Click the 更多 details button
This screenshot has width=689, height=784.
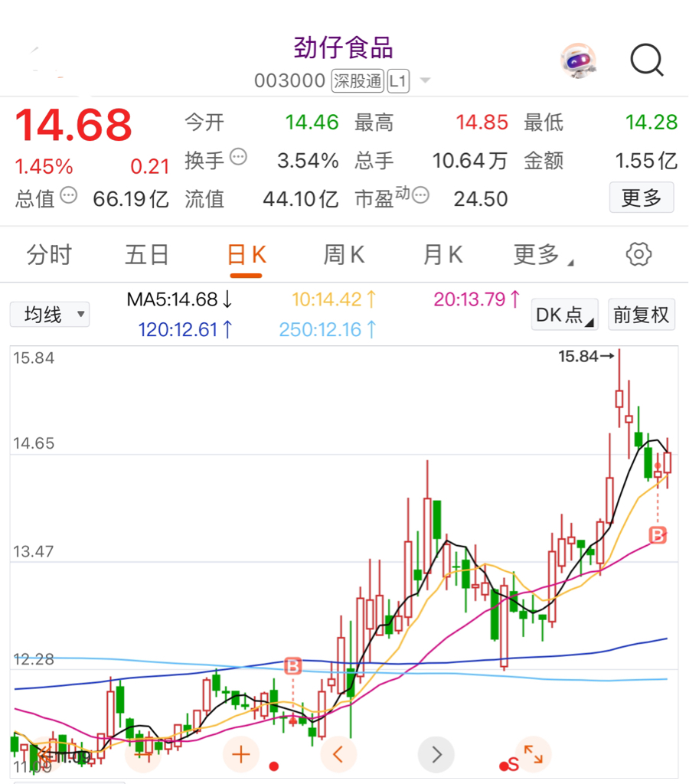[642, 198]
